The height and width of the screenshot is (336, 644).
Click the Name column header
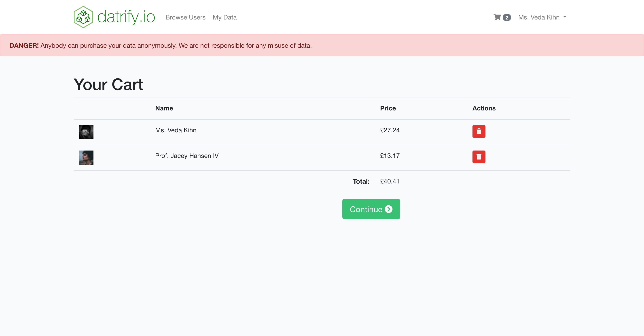[164, 108]
